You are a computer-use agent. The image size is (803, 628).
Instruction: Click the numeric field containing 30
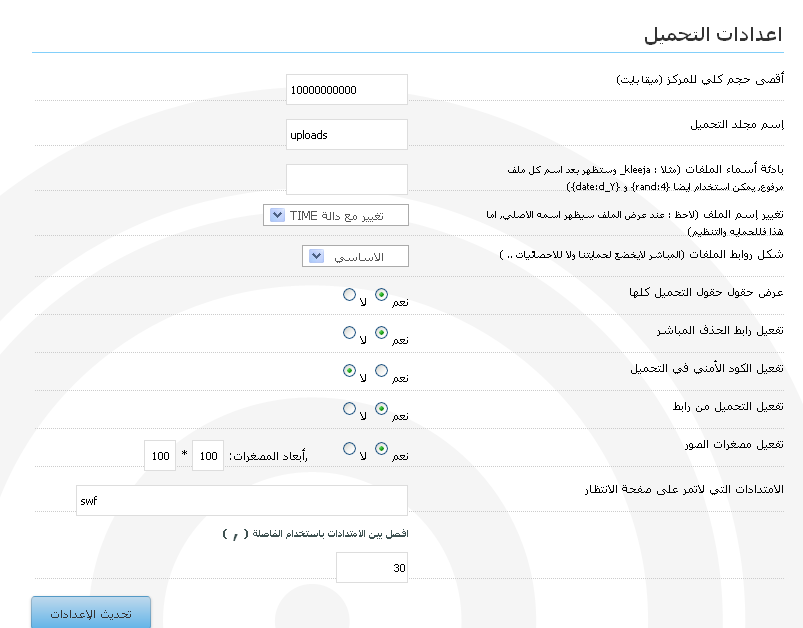click(x=371, y=567)
